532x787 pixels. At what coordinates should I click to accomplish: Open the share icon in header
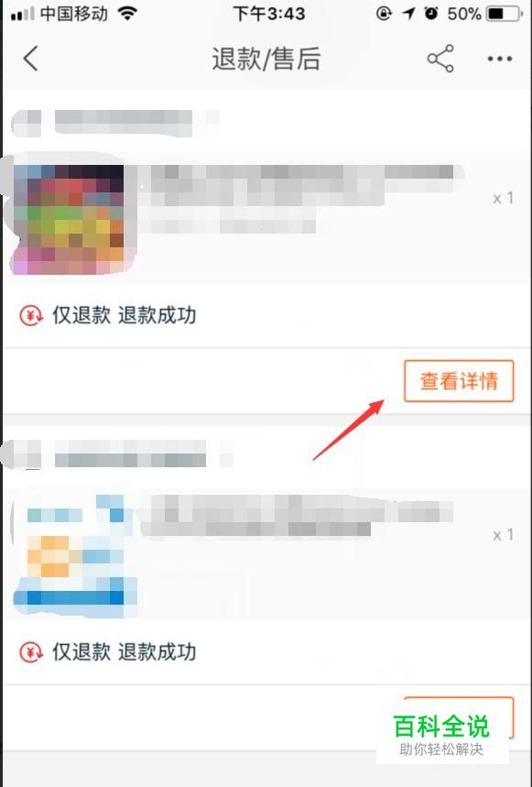coord(440,59)
